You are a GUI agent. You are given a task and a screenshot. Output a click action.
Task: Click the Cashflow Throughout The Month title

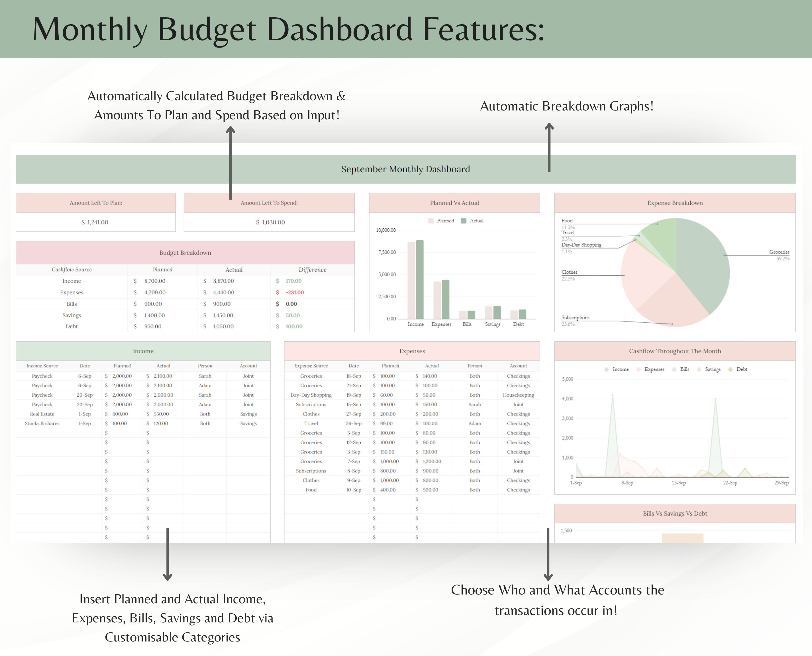coord(675,351)
